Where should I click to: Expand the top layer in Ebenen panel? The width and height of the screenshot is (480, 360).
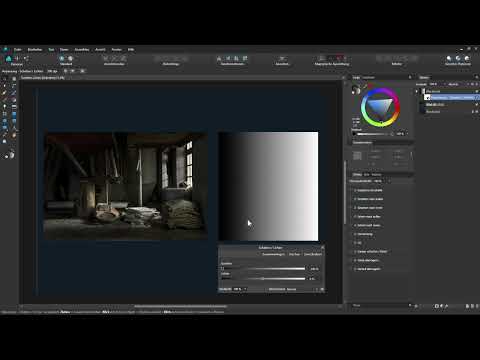[x=416, y=91]
